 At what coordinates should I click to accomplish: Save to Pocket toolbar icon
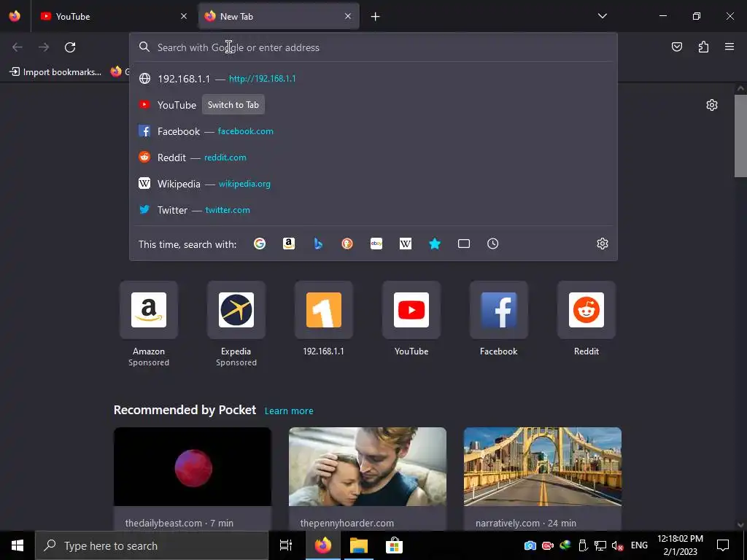point(677,47)
